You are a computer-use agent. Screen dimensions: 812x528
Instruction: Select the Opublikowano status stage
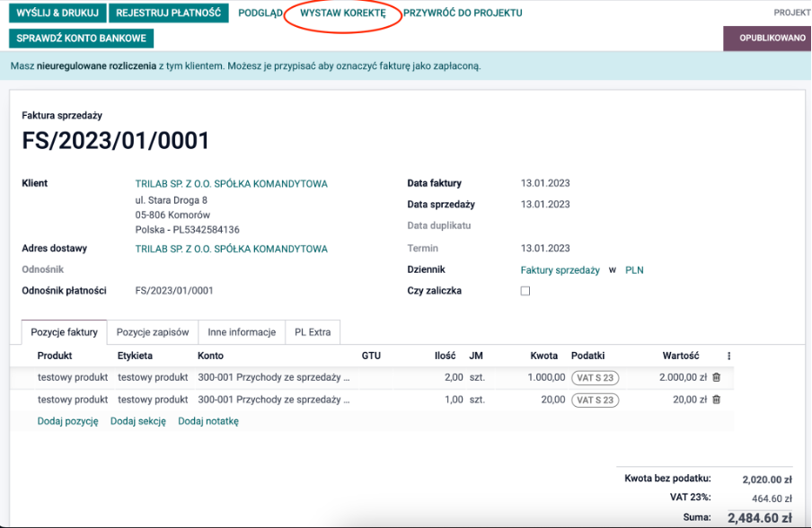pyautogui.click(x=767, y=38)
